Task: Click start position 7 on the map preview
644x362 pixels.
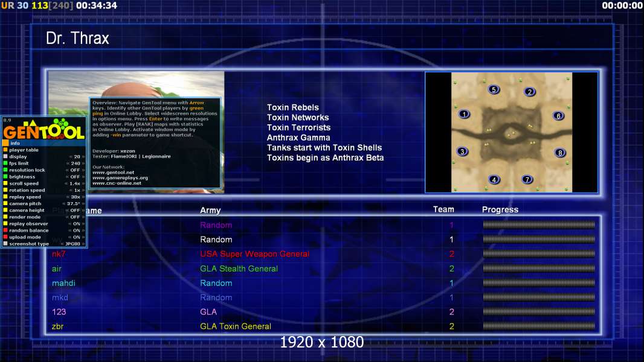Action: [x=527, y=179]
